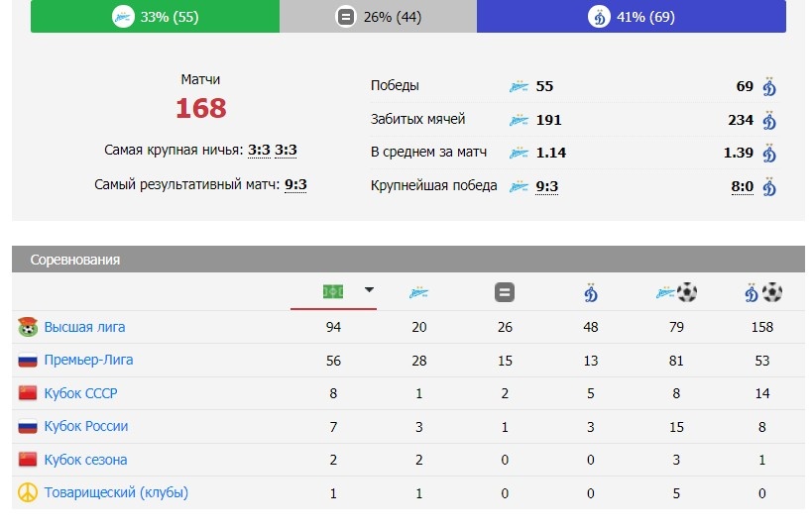Click the green 33% (55) Zenit wins segment

[x=155, y=17]
